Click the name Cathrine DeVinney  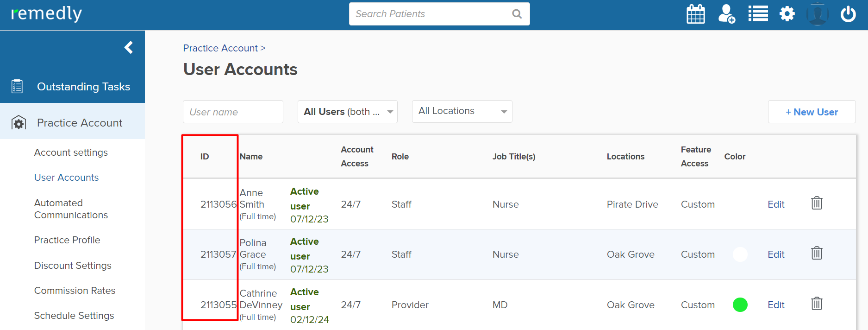tap(261, 299)
